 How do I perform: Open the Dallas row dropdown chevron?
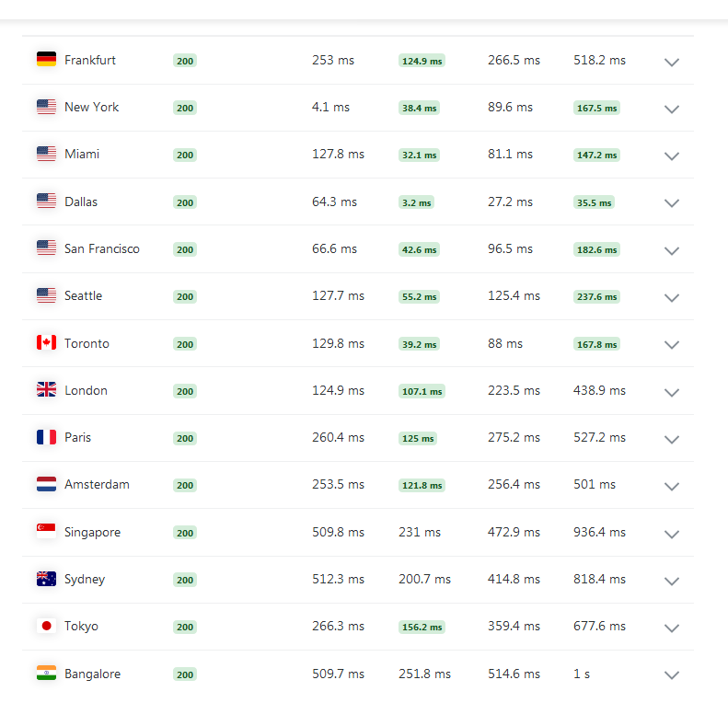671,203
